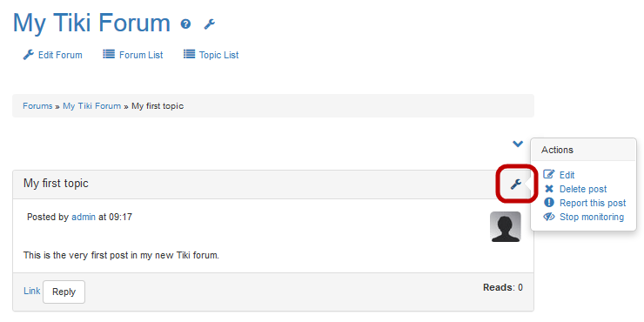The height and width of the screenshot is (322, 644).
Task: Click the wrench icon in Edit Forum
Action: (29, 55)
